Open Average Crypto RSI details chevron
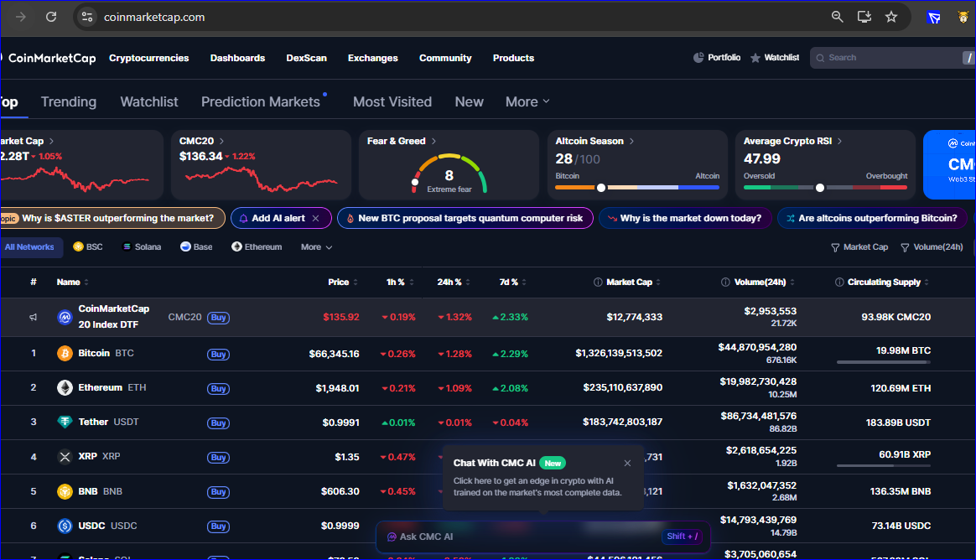The width and height of the screenshot is (976, 560). click(839, 141)
